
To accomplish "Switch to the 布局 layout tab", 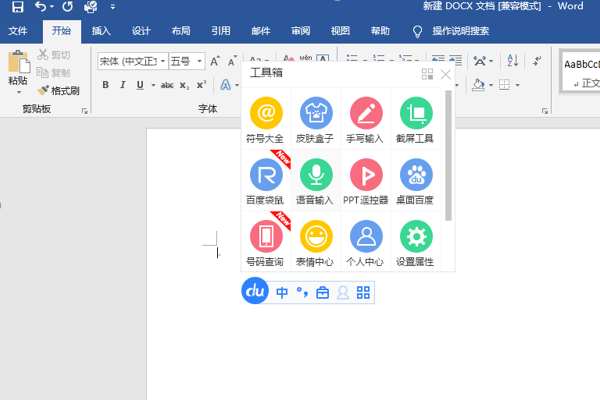I will click(181, 31).
